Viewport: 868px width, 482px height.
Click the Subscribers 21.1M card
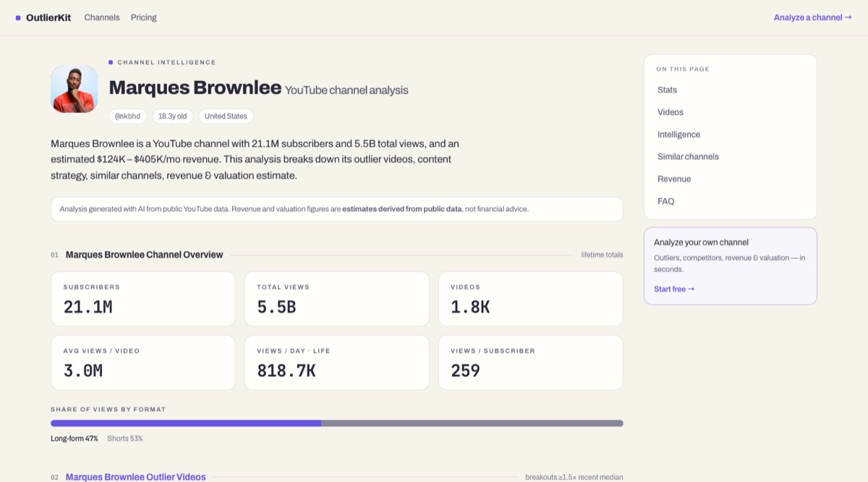click(143, 299)
